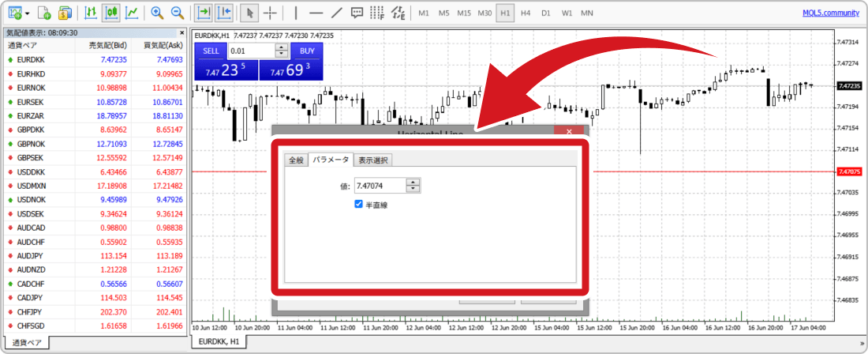The height and width of the screenshot is (354, 868).
Task: Click the CADJPY bid price 114.503
Action: 114,297
